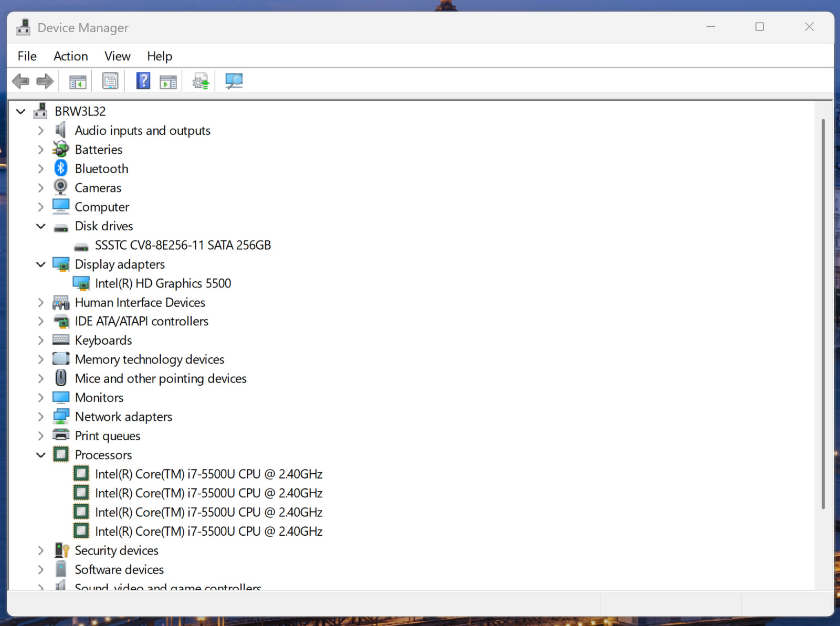Open the View menu
Screen dimensions: 840x626
(118, 56)
